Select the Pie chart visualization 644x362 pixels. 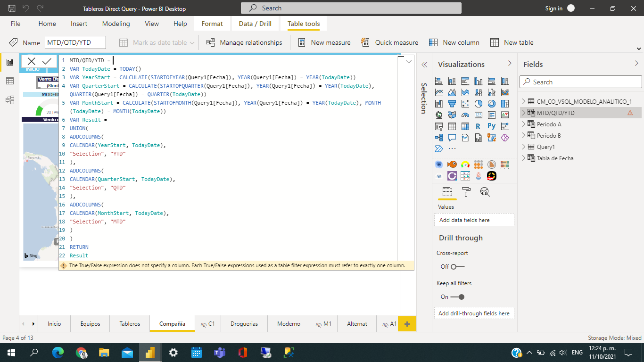pos(479,104)
